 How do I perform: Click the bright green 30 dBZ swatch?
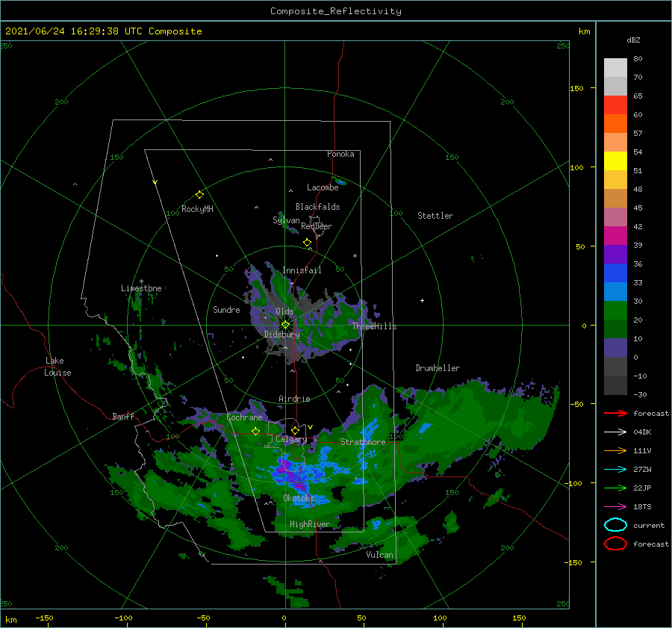point(615,311)
